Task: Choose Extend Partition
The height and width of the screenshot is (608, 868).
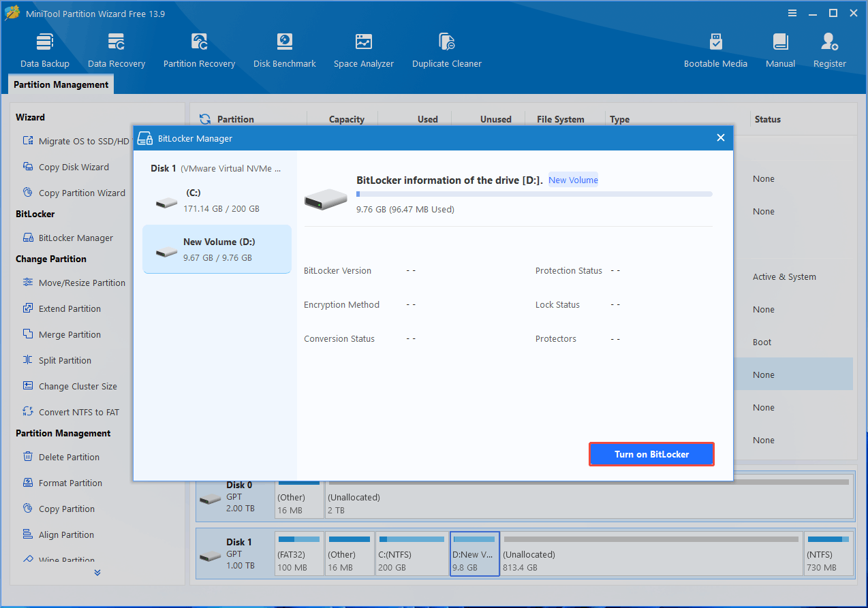Action: pyautogui.click(x=61, y=308)
